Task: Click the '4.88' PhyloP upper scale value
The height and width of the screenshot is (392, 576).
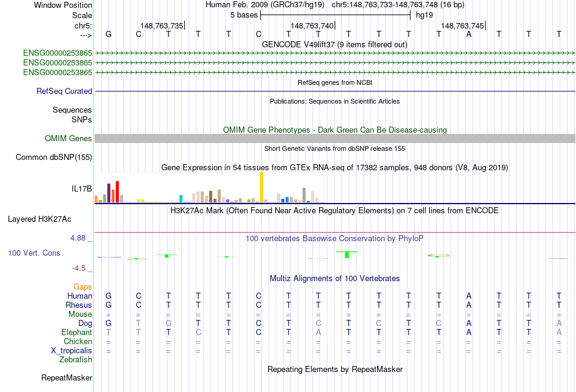Action: 78,238
